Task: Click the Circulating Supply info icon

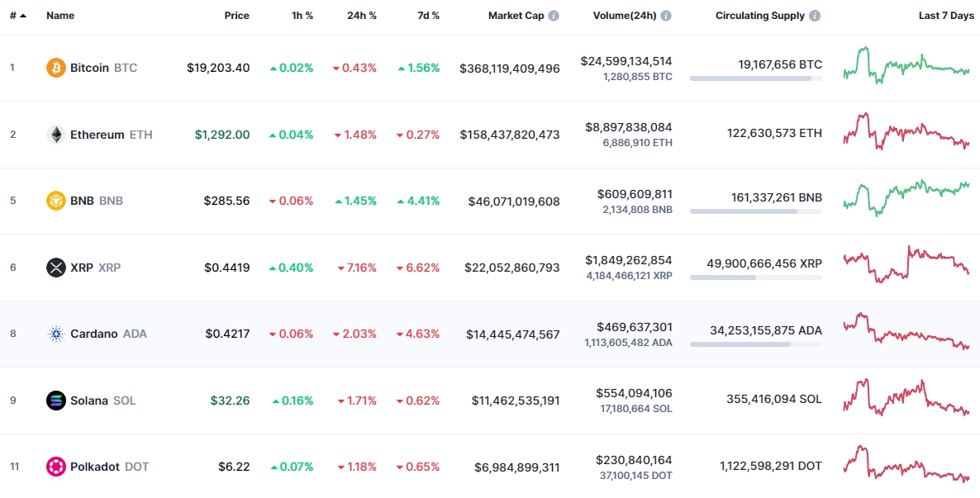Action: click(x=815, y=16)
